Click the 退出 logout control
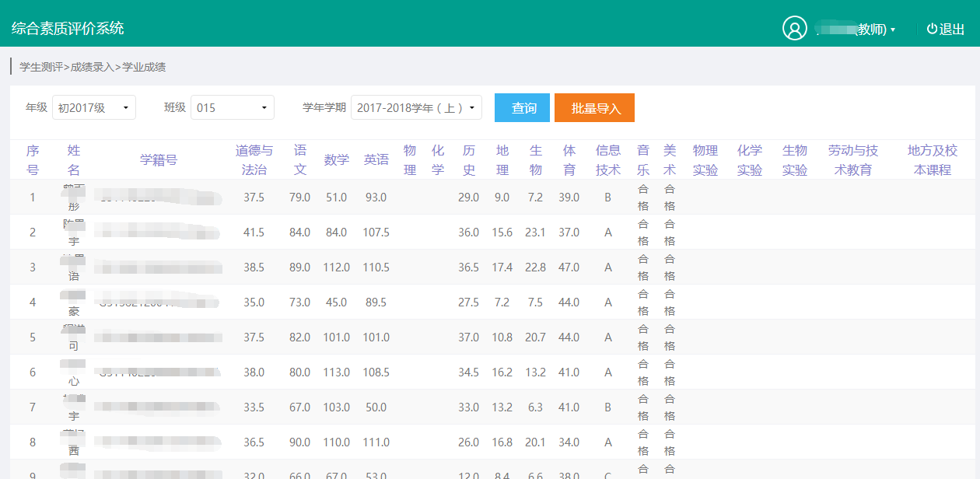 point(950,29)
